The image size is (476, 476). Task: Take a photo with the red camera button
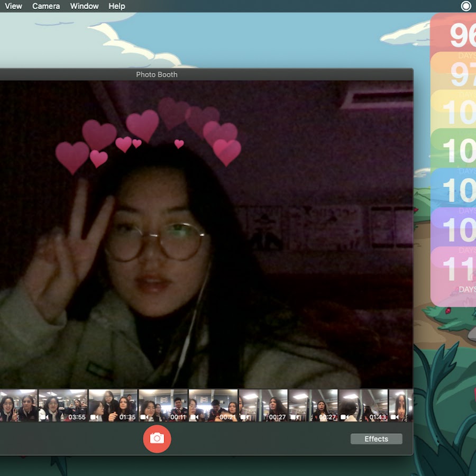[157, 438]
